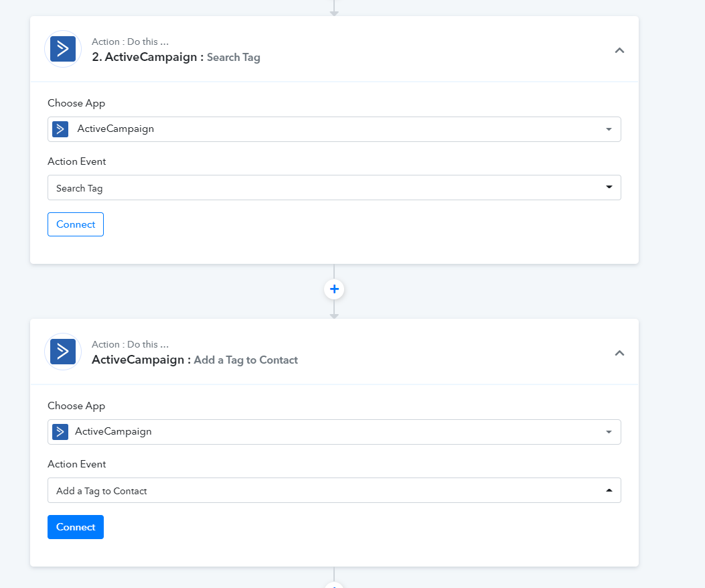The image size is (705, 588).
Task: Click 'Choose App' label in Add a Tag step
Action: [x=76, y=406]
